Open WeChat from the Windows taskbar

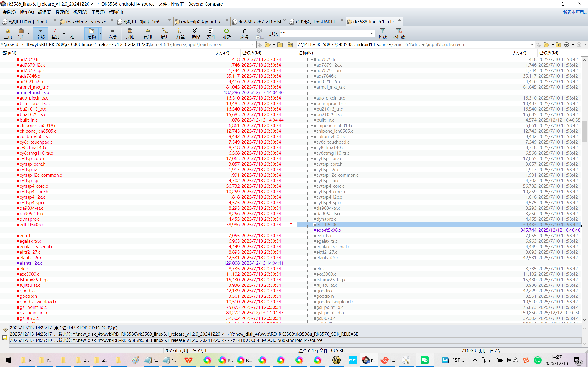tap(425, 360)
